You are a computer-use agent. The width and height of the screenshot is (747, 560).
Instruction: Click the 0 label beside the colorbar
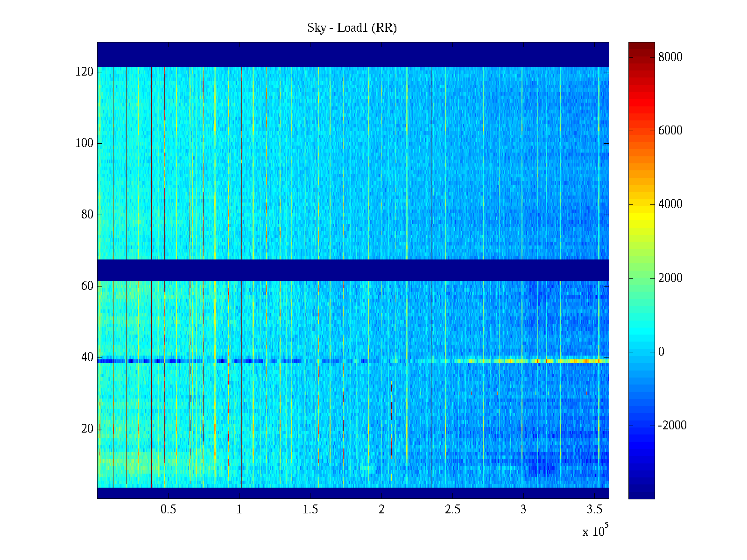point(661,352)
